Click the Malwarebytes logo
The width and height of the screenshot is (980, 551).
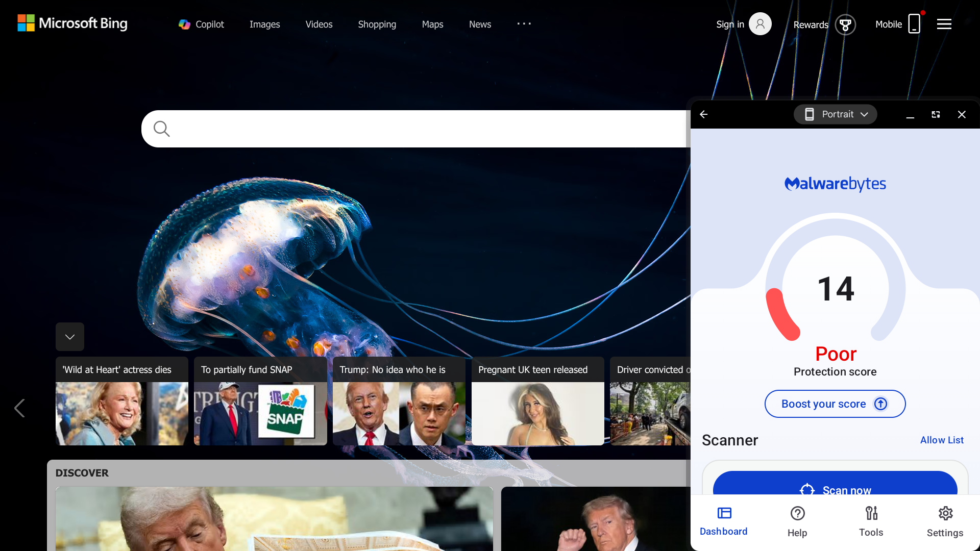(x=835, y=184)
